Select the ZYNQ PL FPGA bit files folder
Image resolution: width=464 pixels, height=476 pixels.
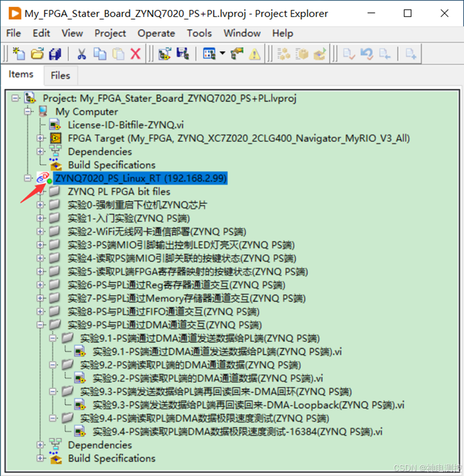coord(119,192)
